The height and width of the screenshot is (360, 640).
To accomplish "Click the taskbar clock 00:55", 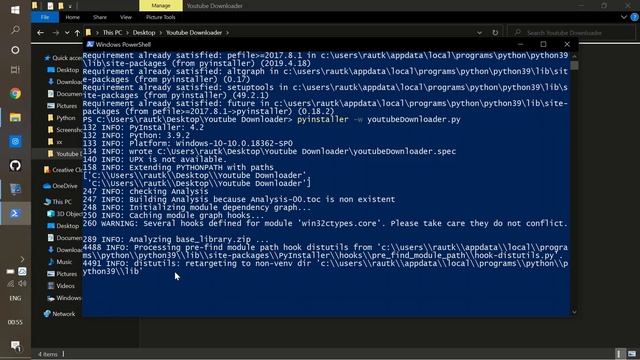I will point(15,322).
